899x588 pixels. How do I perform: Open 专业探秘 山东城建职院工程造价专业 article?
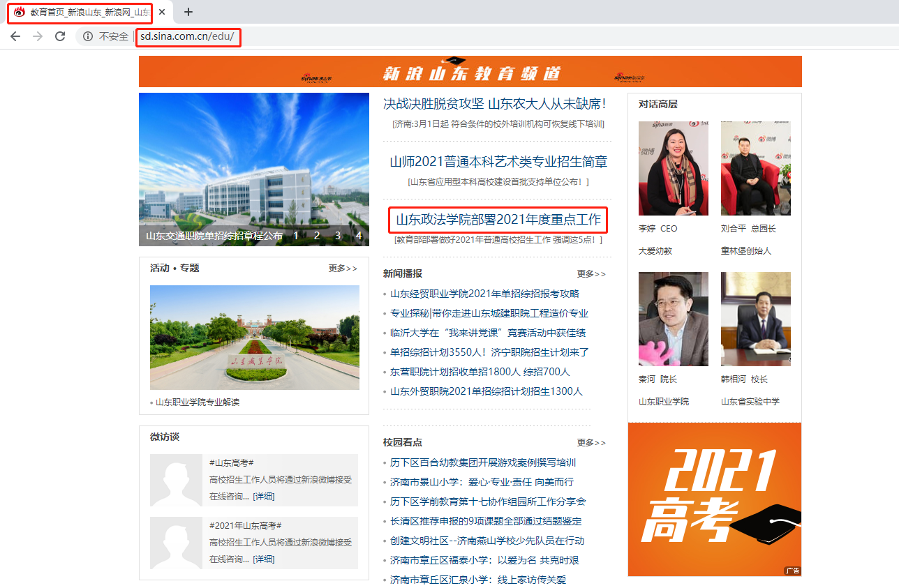click(489, 313)
